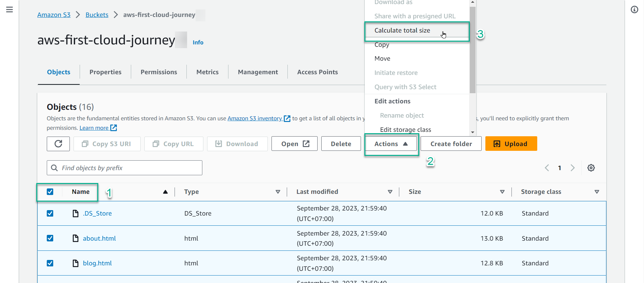Select Initiate restore menu item

417,73
